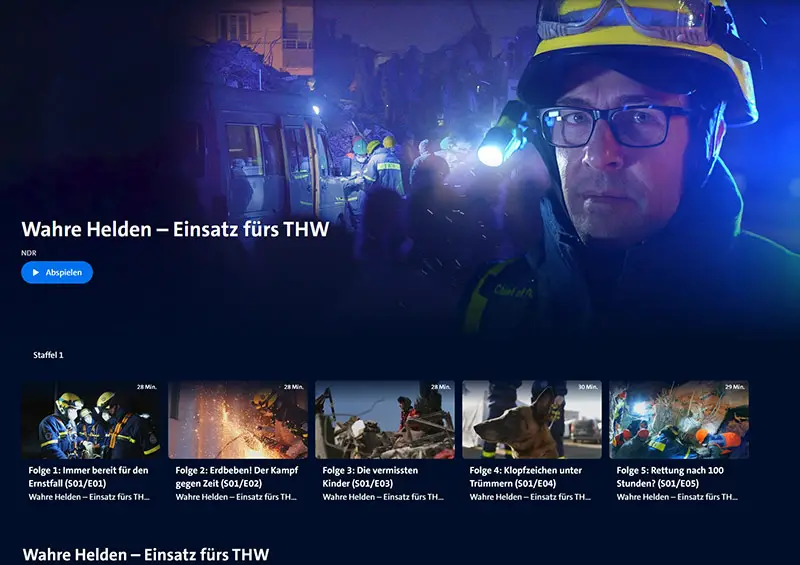Open Folge 4 thumbnail with the search dog
Screen dimensions: 800x565
pyautogui.click(x=532, y=420)
